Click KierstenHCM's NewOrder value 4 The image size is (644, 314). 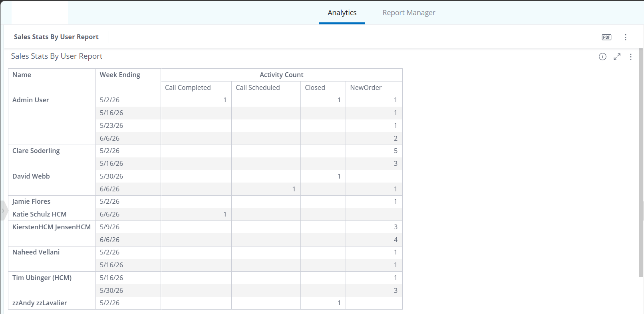point(374,240)
